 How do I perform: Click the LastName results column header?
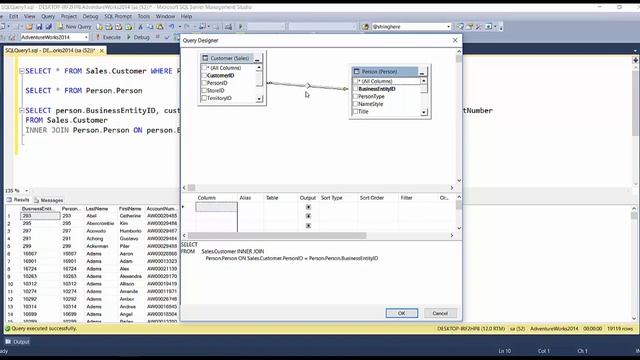[x=97, y=209]
